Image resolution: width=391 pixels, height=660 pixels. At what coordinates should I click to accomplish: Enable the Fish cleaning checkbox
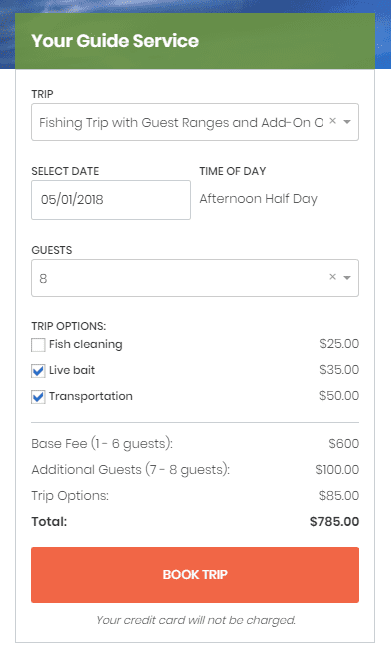pos(38,345)
